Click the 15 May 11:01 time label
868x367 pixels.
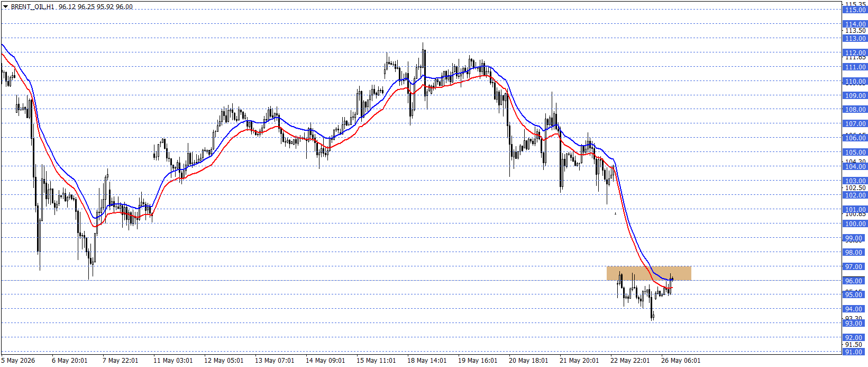pyautogui.click(x=376, y=360)
